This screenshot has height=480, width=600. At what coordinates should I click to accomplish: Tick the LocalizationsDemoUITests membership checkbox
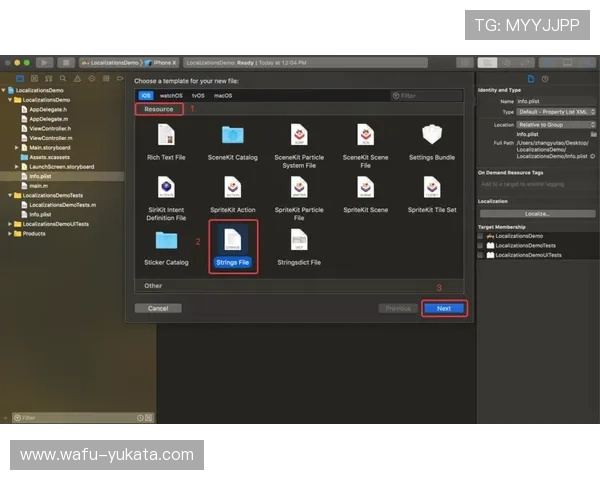click(x=481, y=255)
